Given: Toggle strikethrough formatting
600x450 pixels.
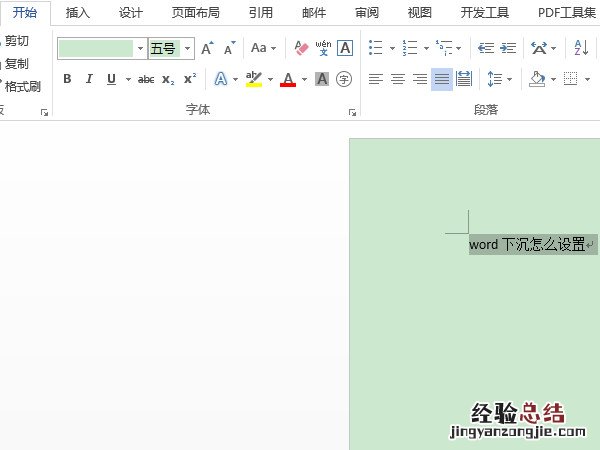Looking at the screenshot, I should [x=146, y=79].
